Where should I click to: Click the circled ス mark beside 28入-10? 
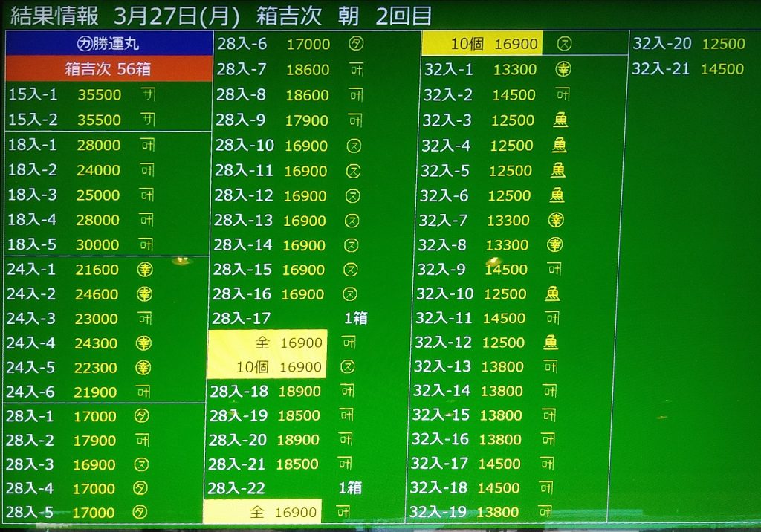[x=352, y=146]
